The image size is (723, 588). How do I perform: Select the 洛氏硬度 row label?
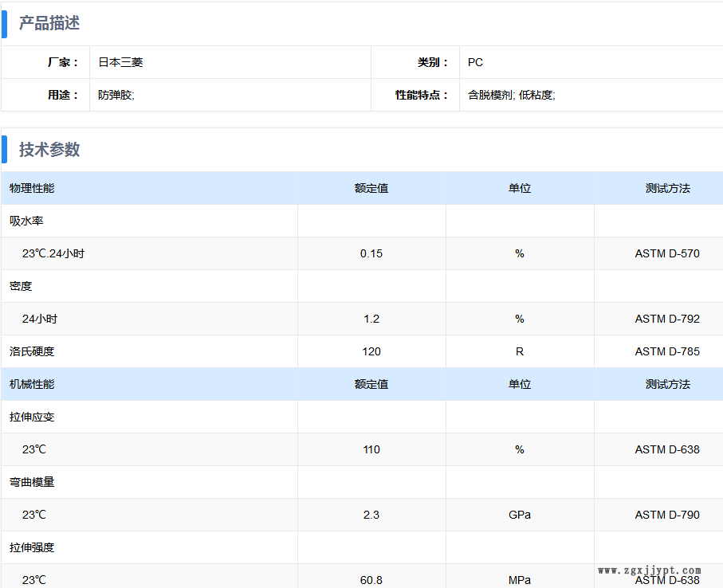pos(32,351)
